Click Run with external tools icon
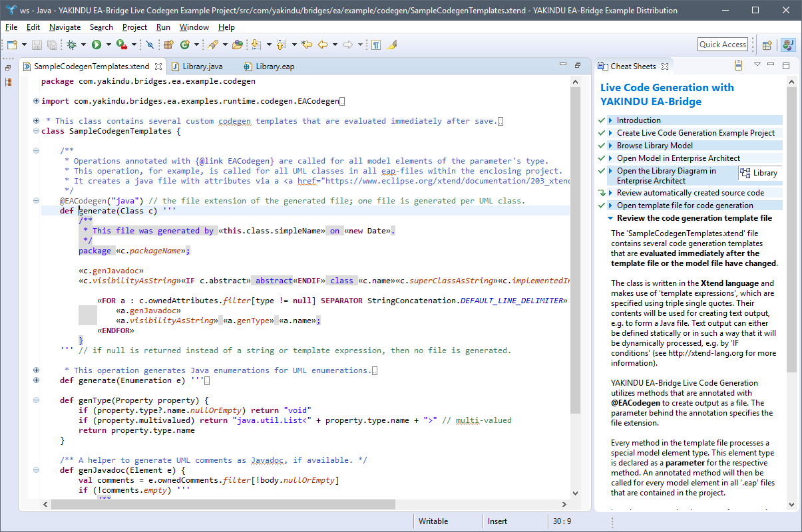The height and width of the screenshot is (532, 802). pos(122,45)
